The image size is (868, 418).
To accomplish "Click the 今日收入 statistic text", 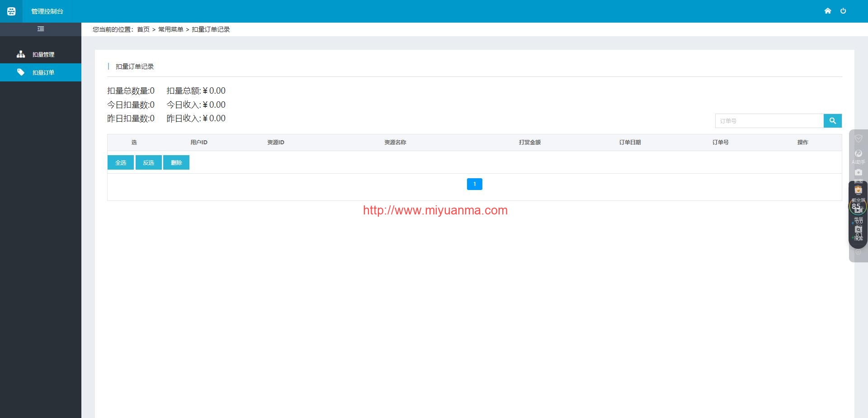I will pyautogui.click(x=196, y=105).
